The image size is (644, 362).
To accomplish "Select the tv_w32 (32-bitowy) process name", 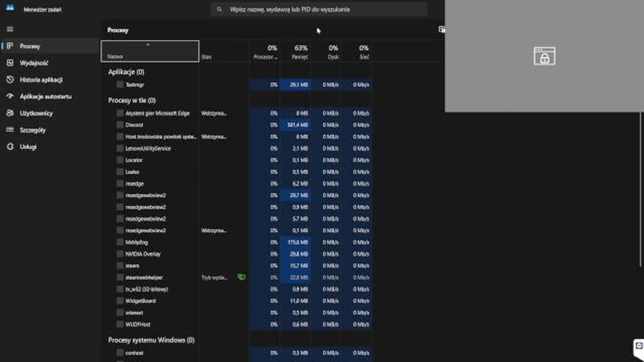I will [147, 289].
